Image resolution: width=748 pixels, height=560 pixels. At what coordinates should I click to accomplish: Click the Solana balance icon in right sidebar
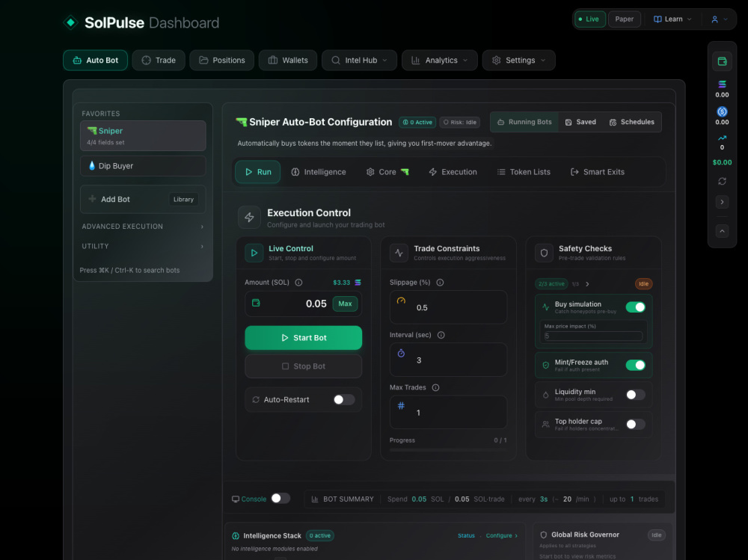(722, 84)
